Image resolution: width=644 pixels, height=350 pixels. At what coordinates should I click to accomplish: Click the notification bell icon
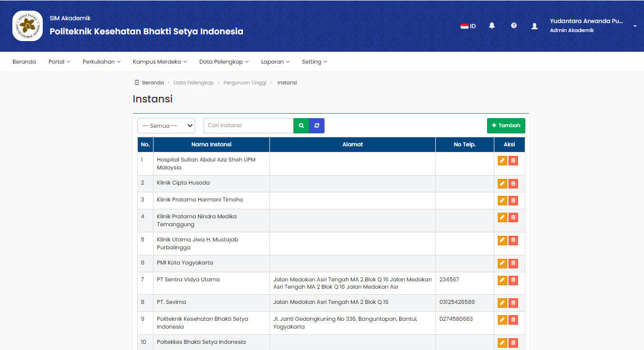click(x=492, y=26)
